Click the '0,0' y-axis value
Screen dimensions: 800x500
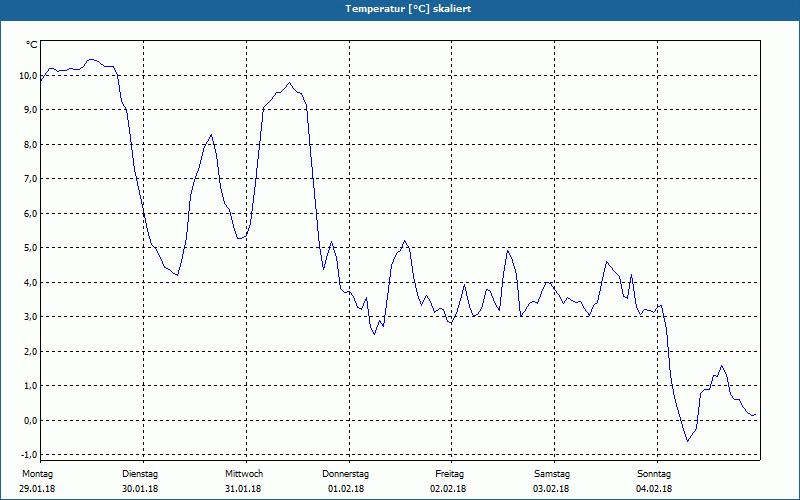[x=30, y=420]
